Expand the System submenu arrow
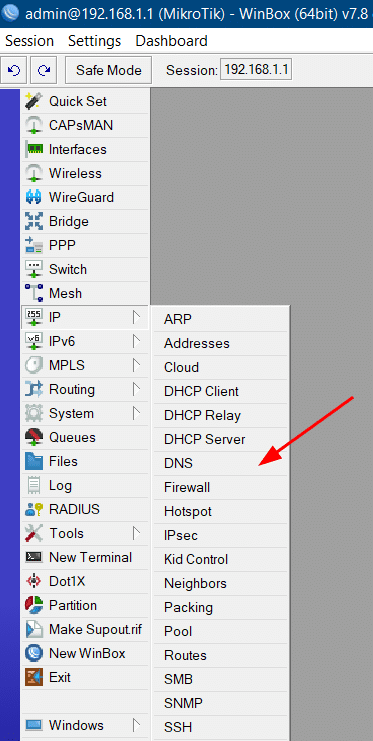The width and height of the screenshot is (373, 741). click(137, 414)
